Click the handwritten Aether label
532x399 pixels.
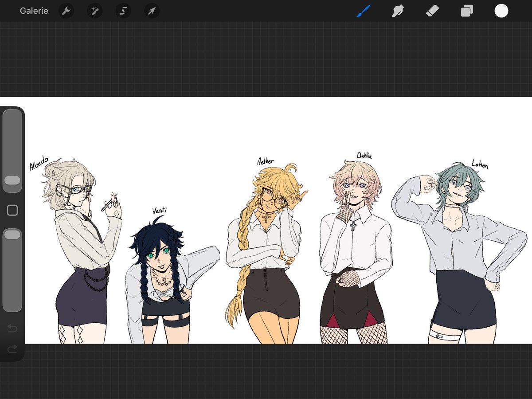(x=266, y=161)
